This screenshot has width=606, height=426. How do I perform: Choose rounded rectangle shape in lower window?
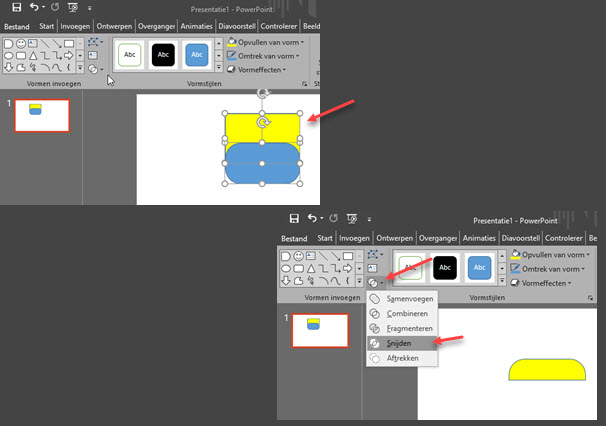pos(298,268)
